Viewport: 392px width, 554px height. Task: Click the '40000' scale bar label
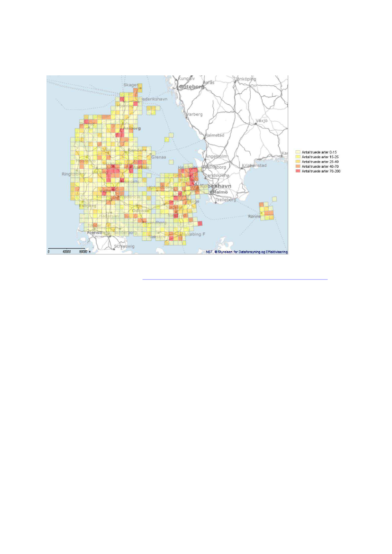(66, 252)
